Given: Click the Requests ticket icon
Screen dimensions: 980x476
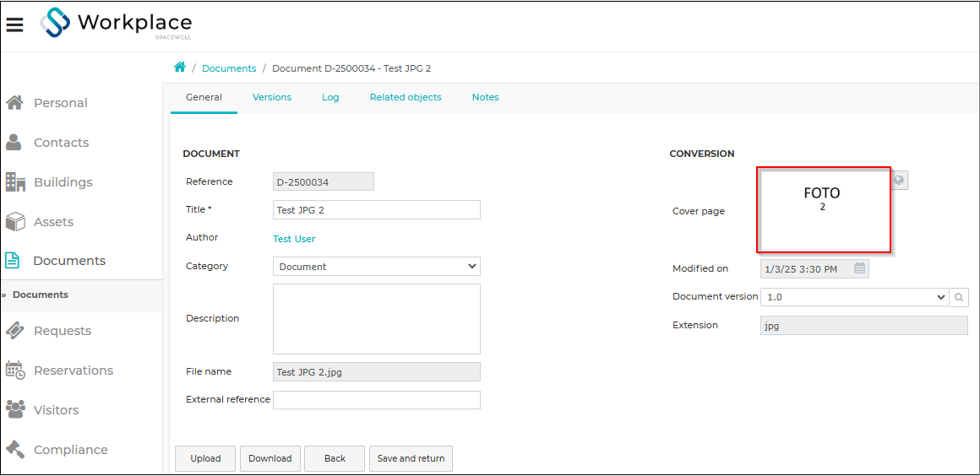Looking at the screenshot, I should click(x=15, y=331).
